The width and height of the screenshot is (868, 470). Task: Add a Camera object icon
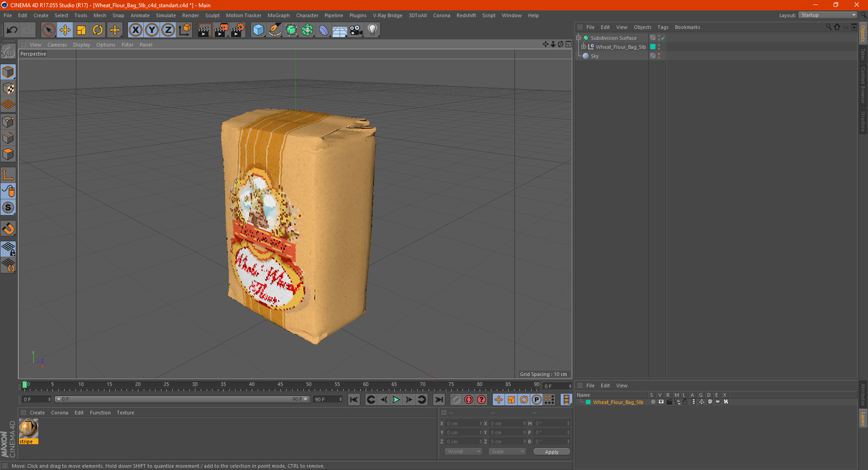(356, 30)
